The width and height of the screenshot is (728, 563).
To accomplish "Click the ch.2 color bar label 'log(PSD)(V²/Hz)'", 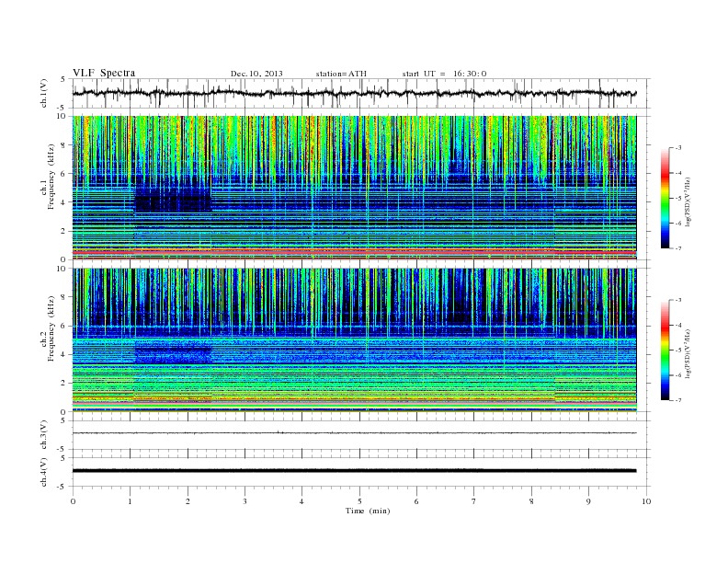I will (688, 353).
